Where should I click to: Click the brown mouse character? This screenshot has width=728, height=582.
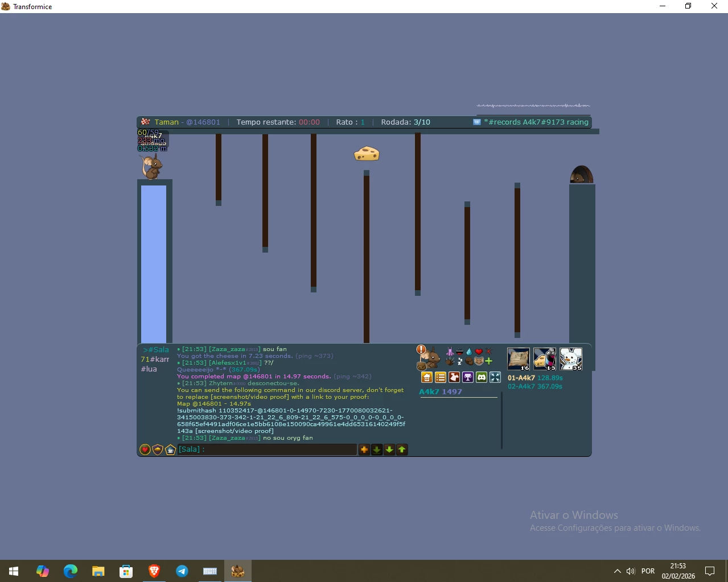click(151, 167)
